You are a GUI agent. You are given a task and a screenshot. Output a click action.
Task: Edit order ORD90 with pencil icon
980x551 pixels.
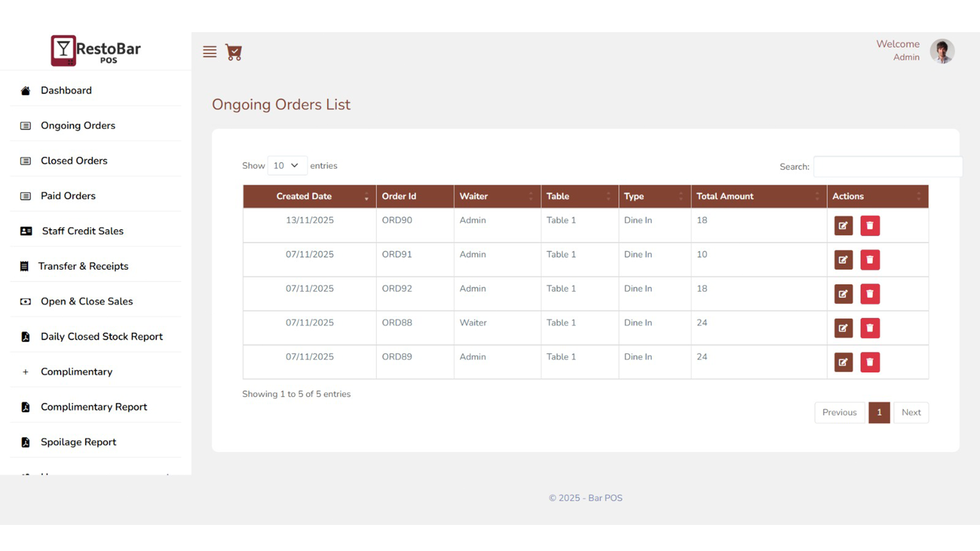coord(843,226)
